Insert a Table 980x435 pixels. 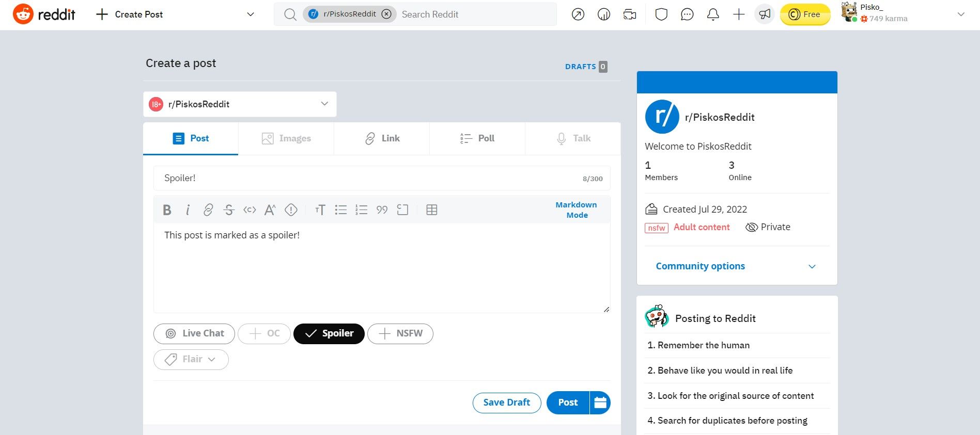[432, 210]
